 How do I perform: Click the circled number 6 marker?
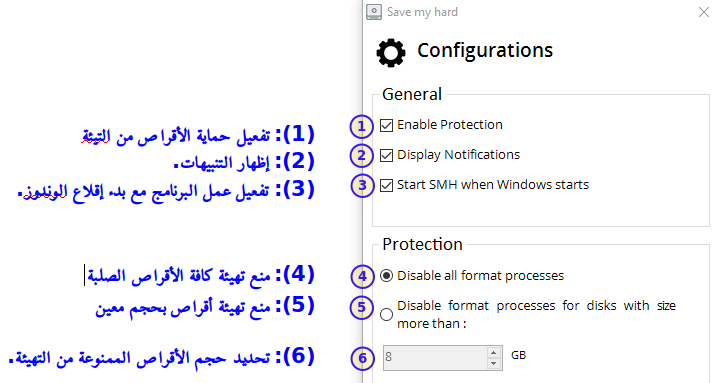click(362, 358)
